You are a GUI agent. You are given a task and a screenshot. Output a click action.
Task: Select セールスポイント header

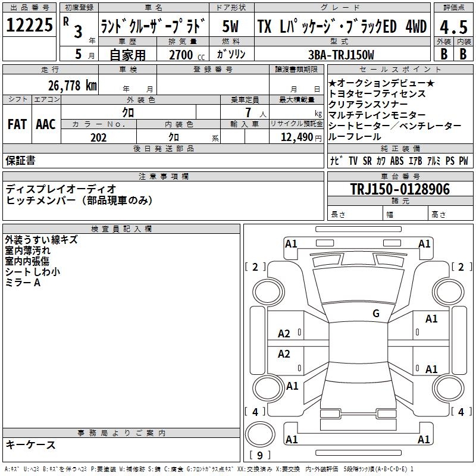[x=400, y=70]
